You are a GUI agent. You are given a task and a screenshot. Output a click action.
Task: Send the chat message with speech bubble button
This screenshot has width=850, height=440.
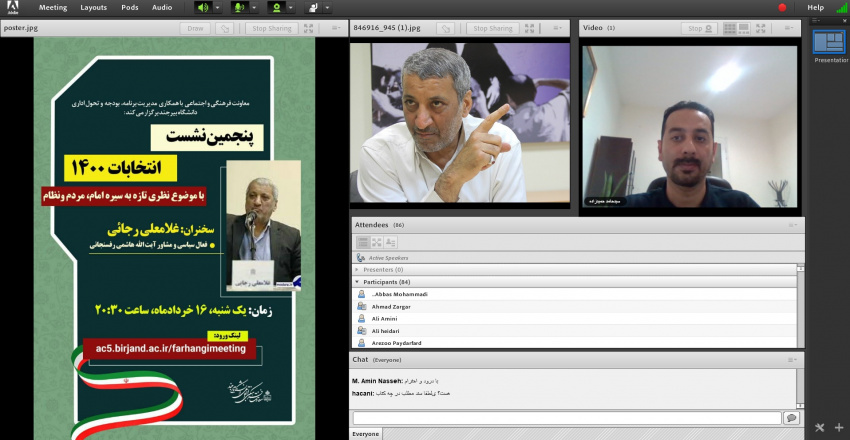pyautogui.click(x=791, y=418)
